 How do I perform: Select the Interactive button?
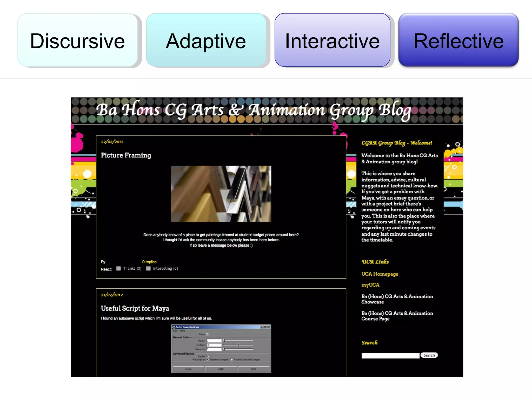click(x=332, y=40)
